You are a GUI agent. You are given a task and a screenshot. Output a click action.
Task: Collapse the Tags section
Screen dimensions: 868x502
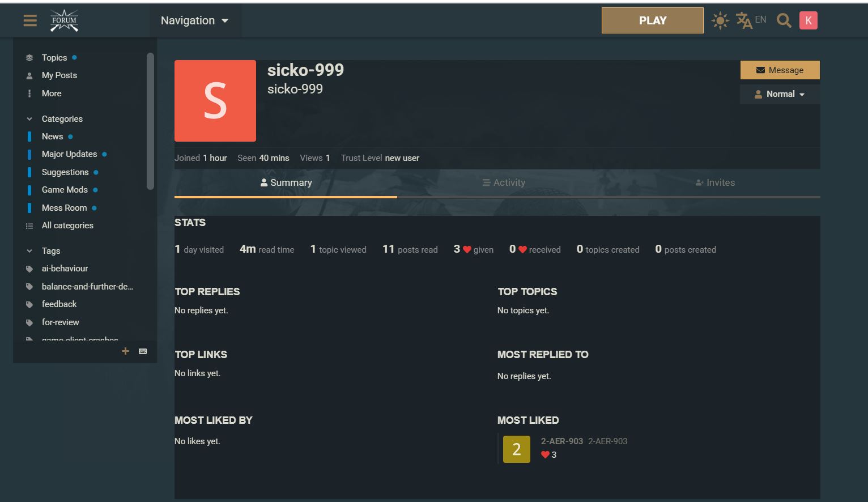pos(29,251)
